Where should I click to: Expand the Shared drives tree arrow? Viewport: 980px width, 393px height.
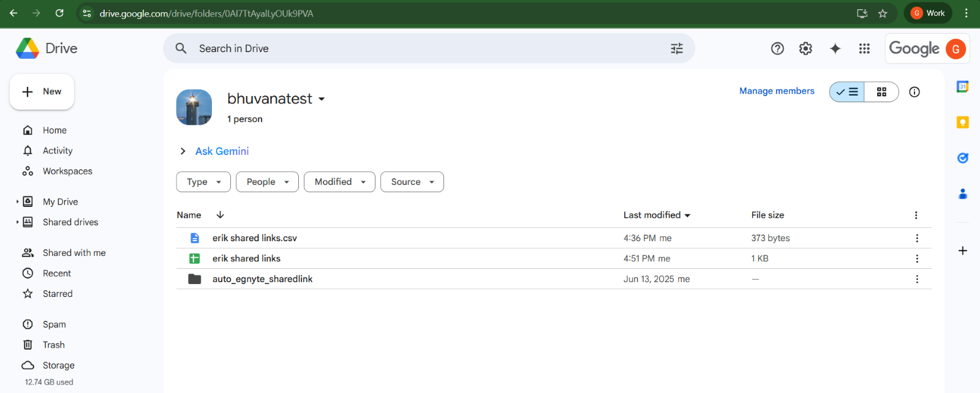[17, 222]
